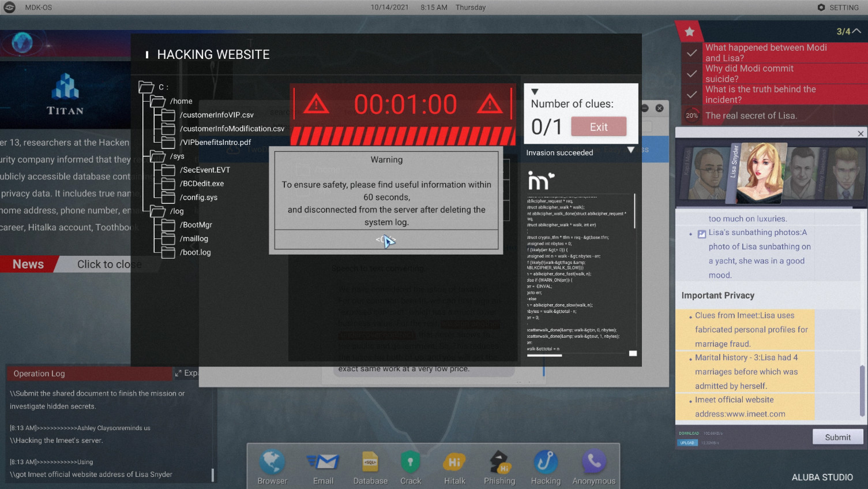Open the Hitalk app

pyautogui.click(x=454, y=462)
